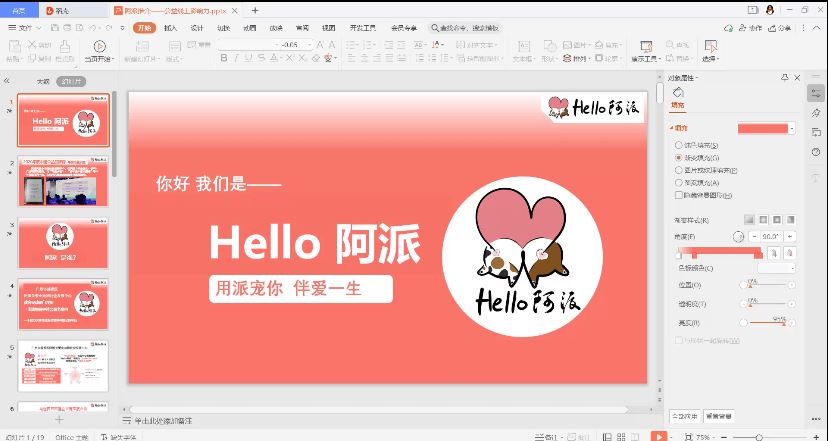Select Solid Fill radio button

pos(679,145)
